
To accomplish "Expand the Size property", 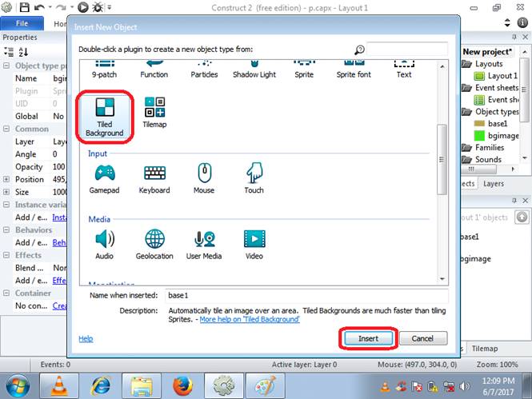I will 6,192.
